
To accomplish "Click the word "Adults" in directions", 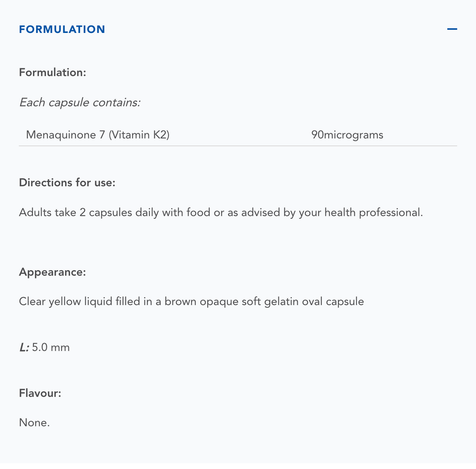I will point(35,213).
